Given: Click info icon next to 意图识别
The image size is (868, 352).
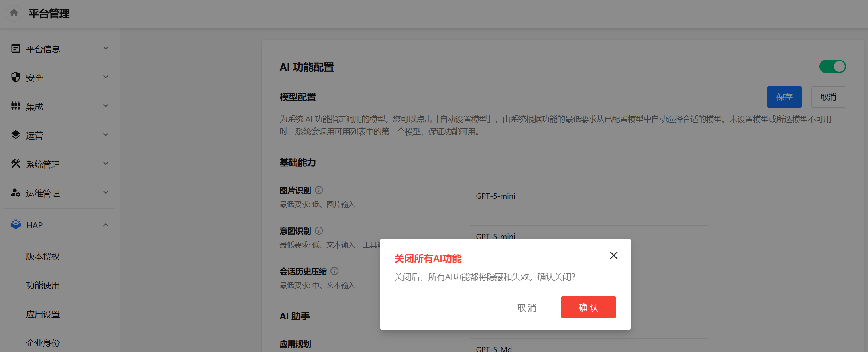Looking at the screenshot, I should pyautogui.click(x=319, y=231).
